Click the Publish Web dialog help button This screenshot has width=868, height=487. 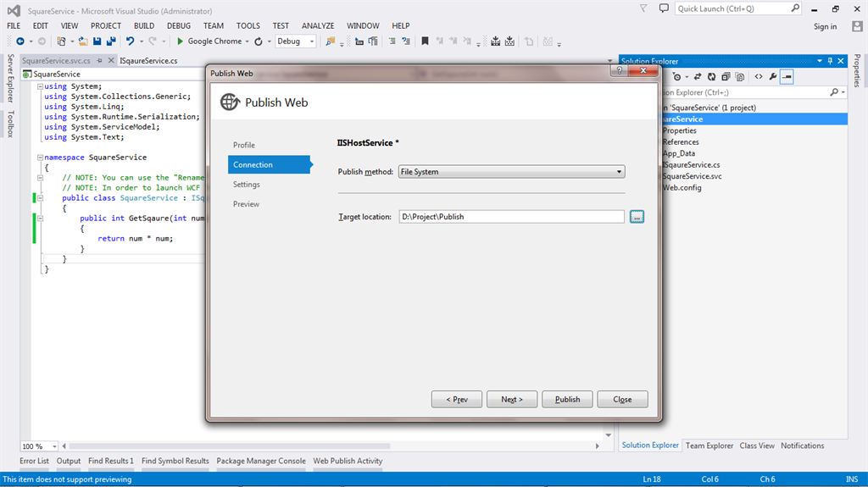620,70
